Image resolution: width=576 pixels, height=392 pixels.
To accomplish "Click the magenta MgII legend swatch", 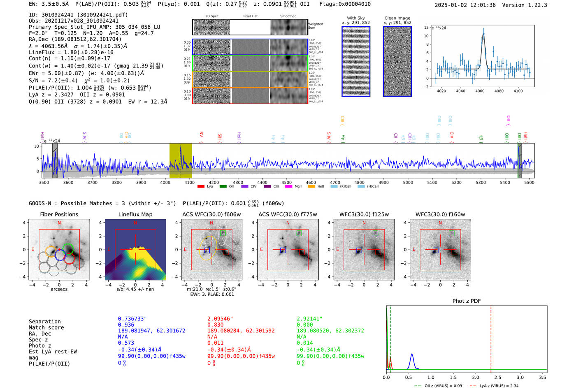I will tap(289, 186).
